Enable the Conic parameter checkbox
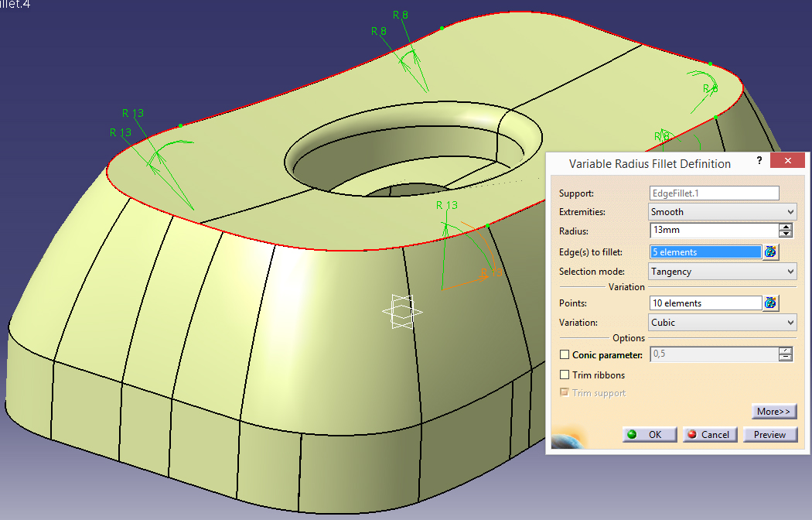Image resolution: width=812 pixels, height=520 pixels. [x=565, y=355]
